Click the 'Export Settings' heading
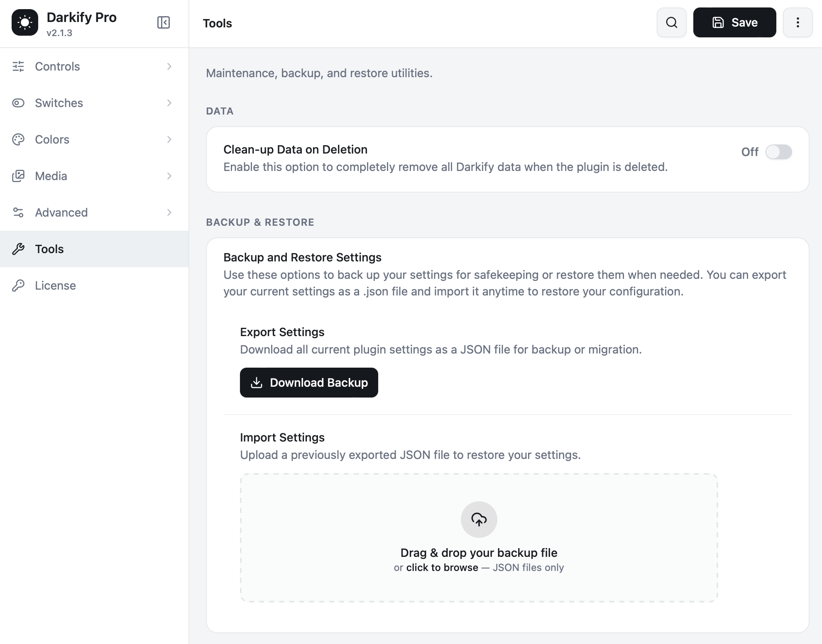The width and height of the screenshot is (822, 644). pyautogui.click(x=282, y=332)
